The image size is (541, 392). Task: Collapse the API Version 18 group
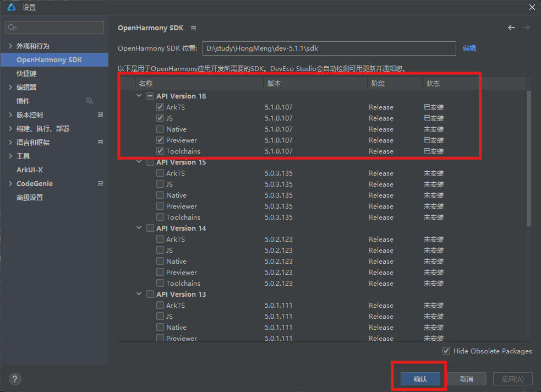tap(139, 96)
